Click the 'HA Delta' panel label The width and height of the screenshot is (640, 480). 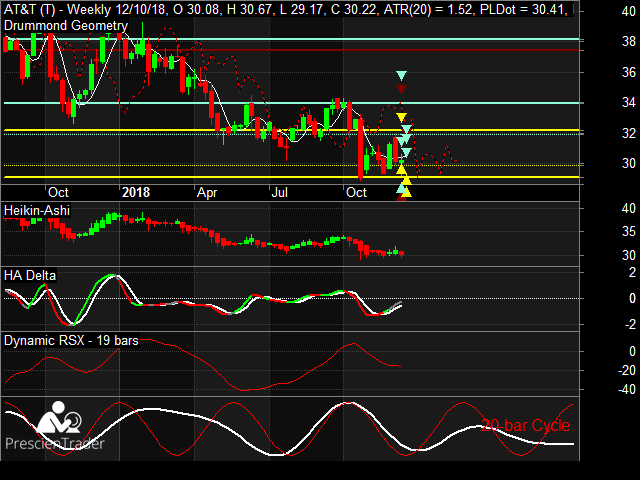pyautogui.click(x=30, y=276)
